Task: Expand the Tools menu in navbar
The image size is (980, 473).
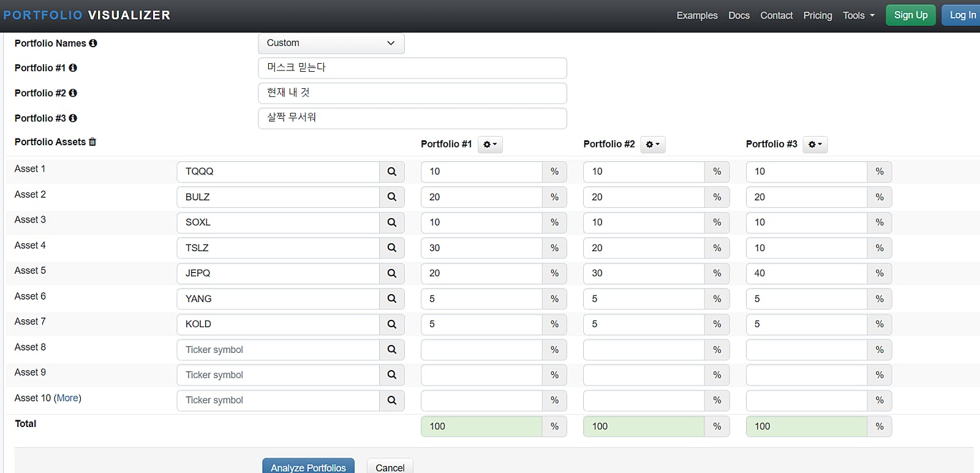Action: 859,15
